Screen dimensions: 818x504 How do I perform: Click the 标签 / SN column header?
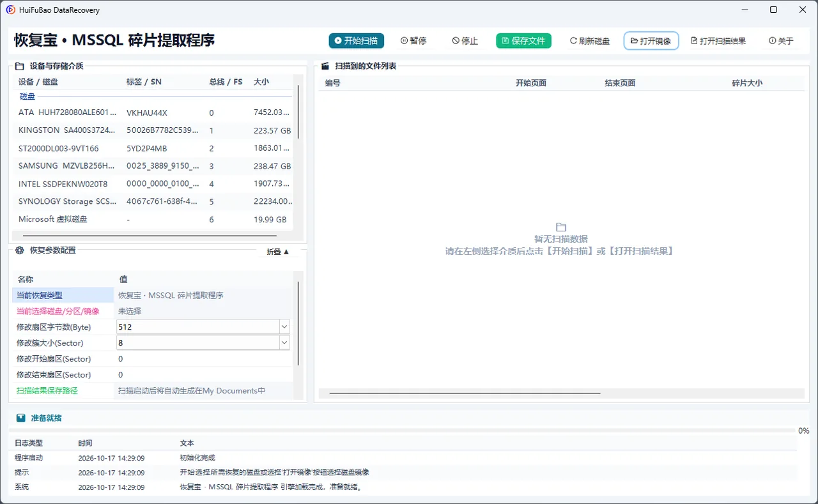pyautogui.click(x=144, y=82)
